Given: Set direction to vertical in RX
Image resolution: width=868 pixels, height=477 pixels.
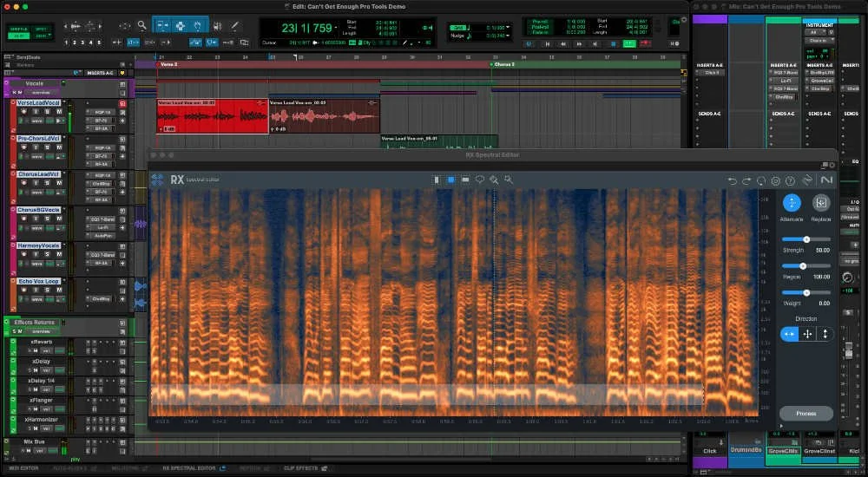Looking at the screenshot, I should 825,334.
